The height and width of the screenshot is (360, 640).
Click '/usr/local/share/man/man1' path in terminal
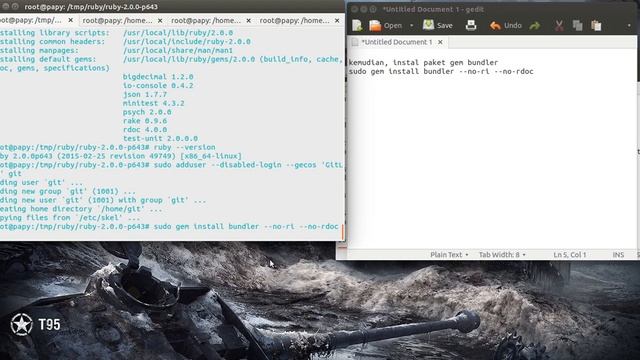pyautogui.click(x=178, y=51)
